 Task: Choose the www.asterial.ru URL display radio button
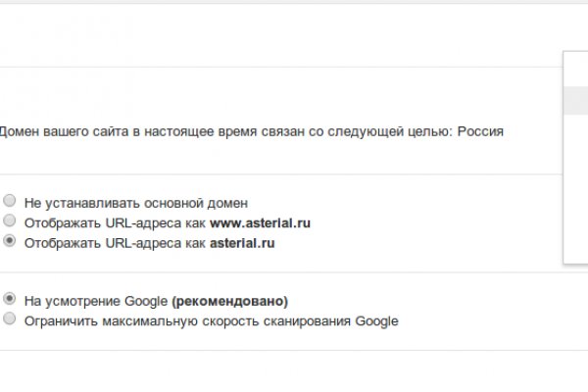tap(10, 221)
